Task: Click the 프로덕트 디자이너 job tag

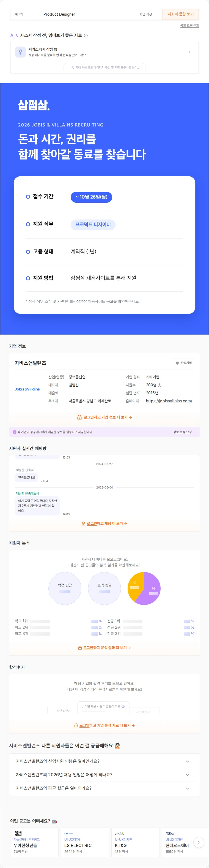Action: (x=93, y=225)
